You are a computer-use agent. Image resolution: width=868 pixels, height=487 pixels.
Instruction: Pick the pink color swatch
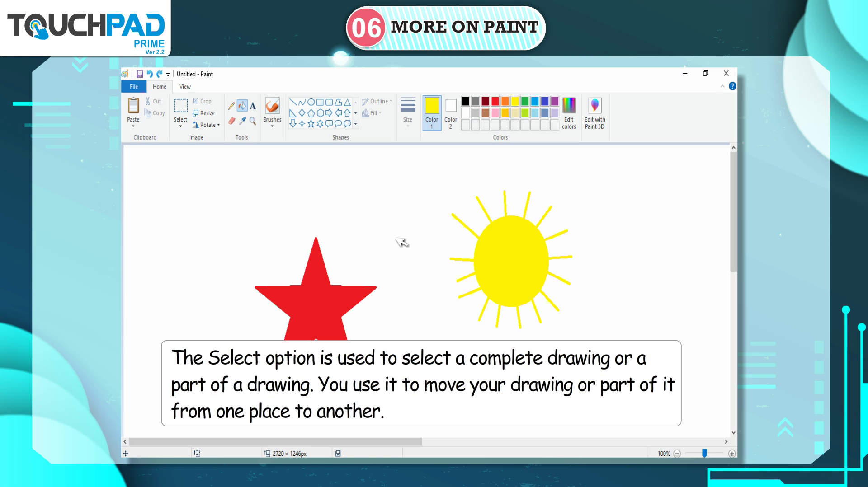tap(495, 113)
